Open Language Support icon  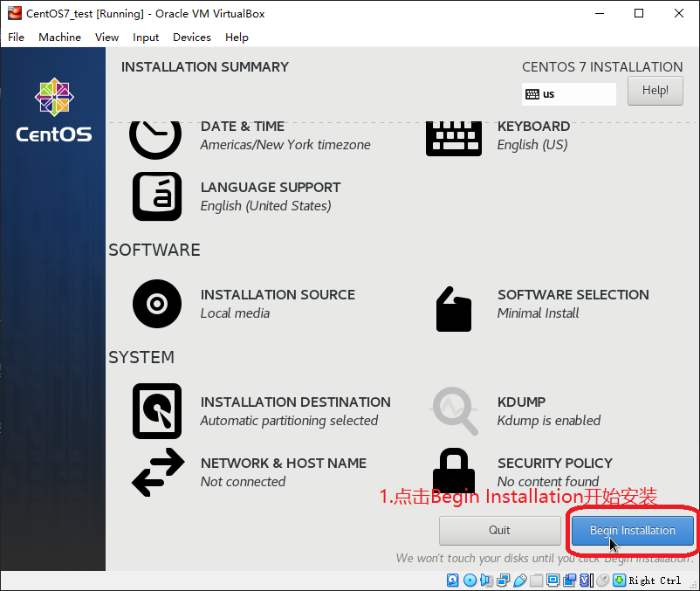(157, 196)
